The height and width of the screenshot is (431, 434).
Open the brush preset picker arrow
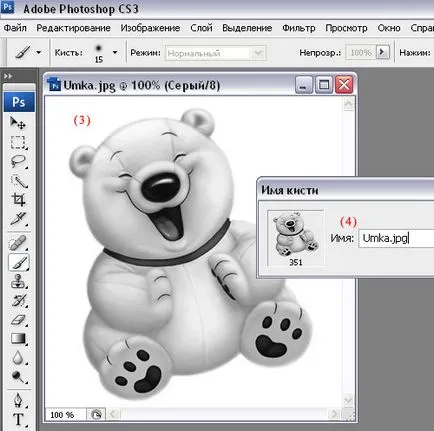[x=115, y=52]
